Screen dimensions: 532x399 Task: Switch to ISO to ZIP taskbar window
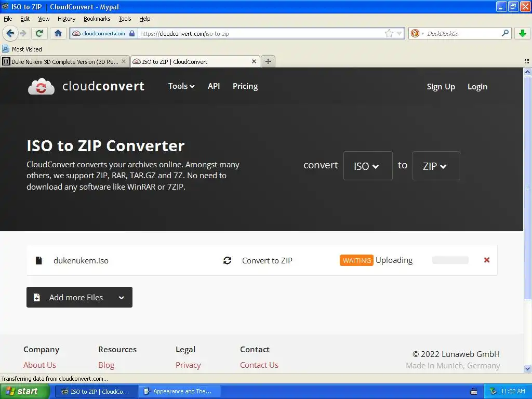96,391
